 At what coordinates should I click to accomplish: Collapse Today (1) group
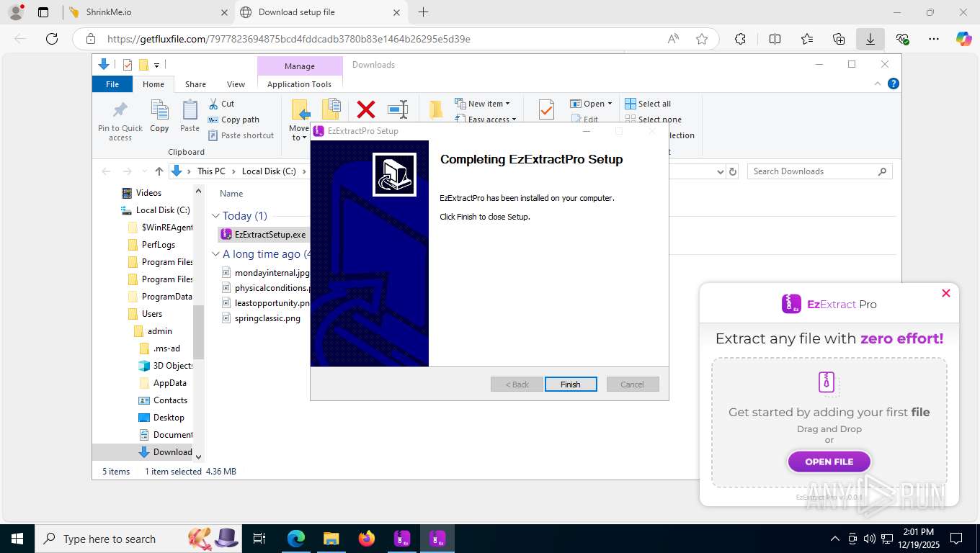(215, 216)
